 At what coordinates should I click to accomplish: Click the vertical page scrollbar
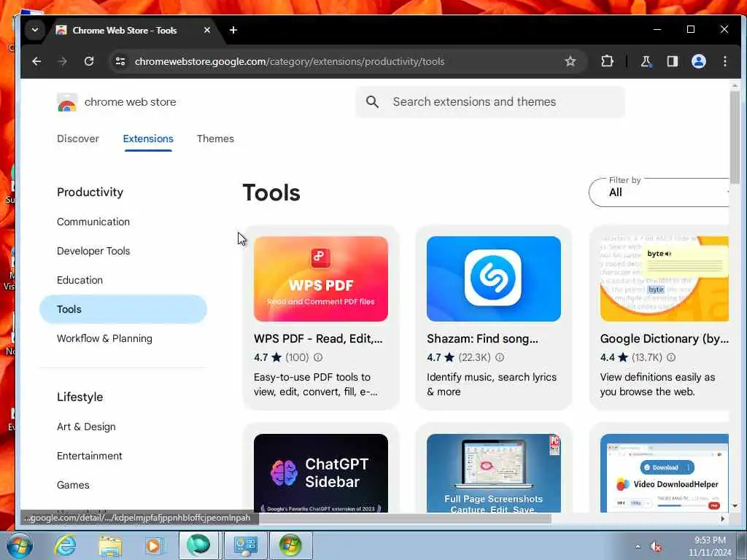click(735, 137)
